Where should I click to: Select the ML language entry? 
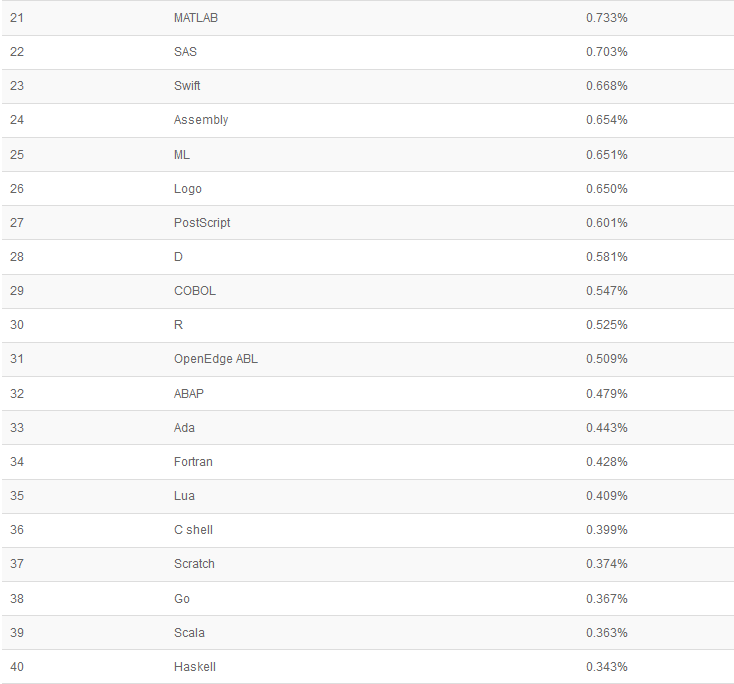(x=182, y=154)
